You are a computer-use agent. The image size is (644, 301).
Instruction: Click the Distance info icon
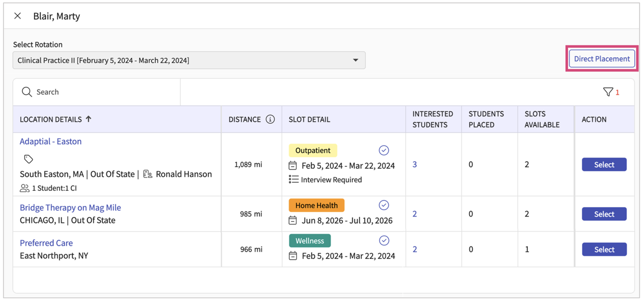[270, 119]
